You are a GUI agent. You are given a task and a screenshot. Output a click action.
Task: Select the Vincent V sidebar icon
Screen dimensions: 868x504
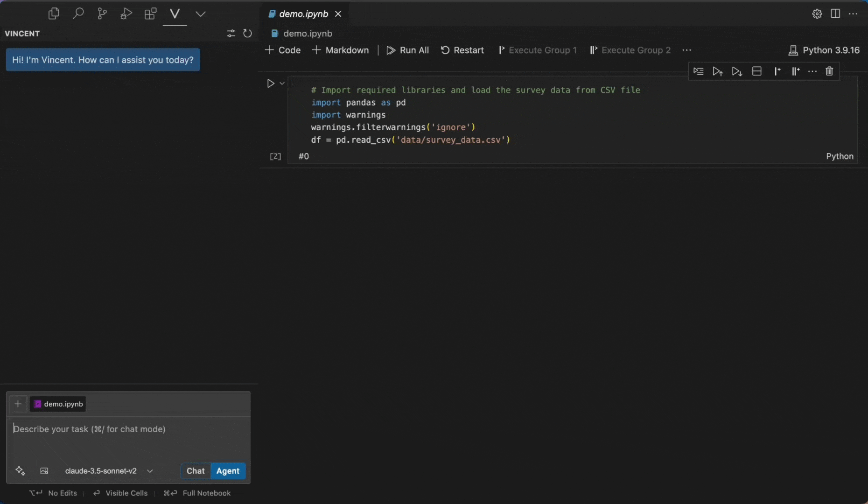point(175,14)
